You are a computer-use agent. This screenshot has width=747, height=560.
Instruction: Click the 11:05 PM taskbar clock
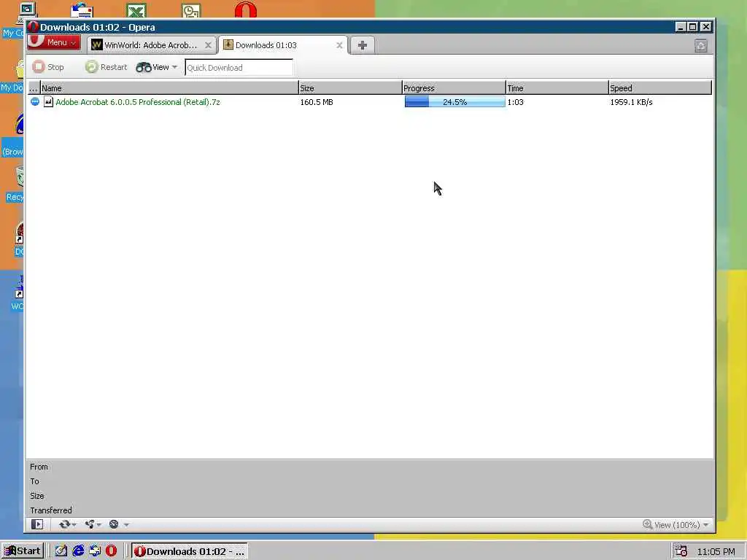(716, 551)
